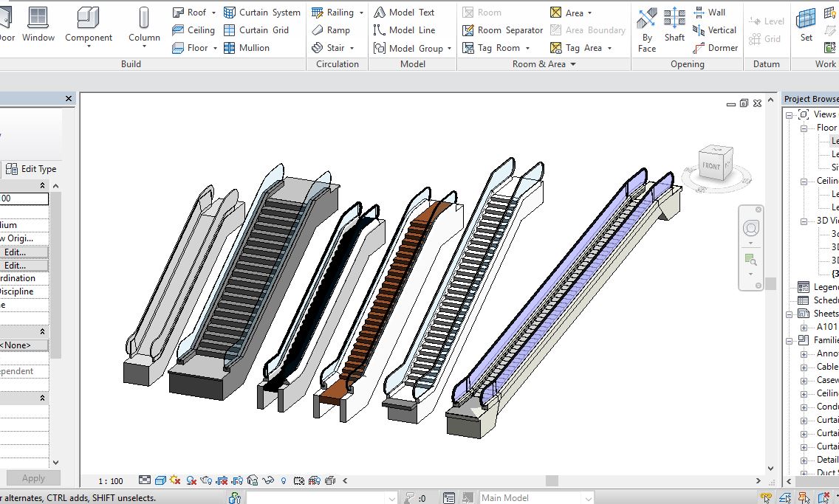Screen dimensions: 839x504
Task: Toggle Sun Path off/on icon
Action: coord(176,480)
